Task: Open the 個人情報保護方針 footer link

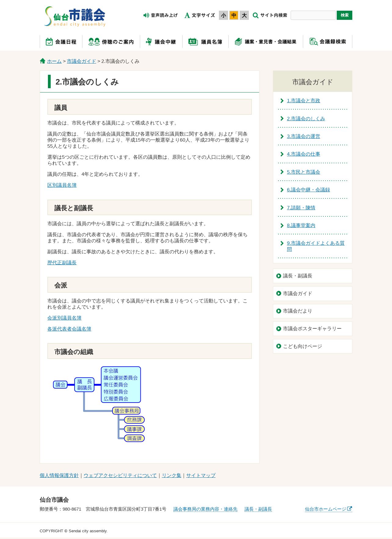Action: [59, 475]
